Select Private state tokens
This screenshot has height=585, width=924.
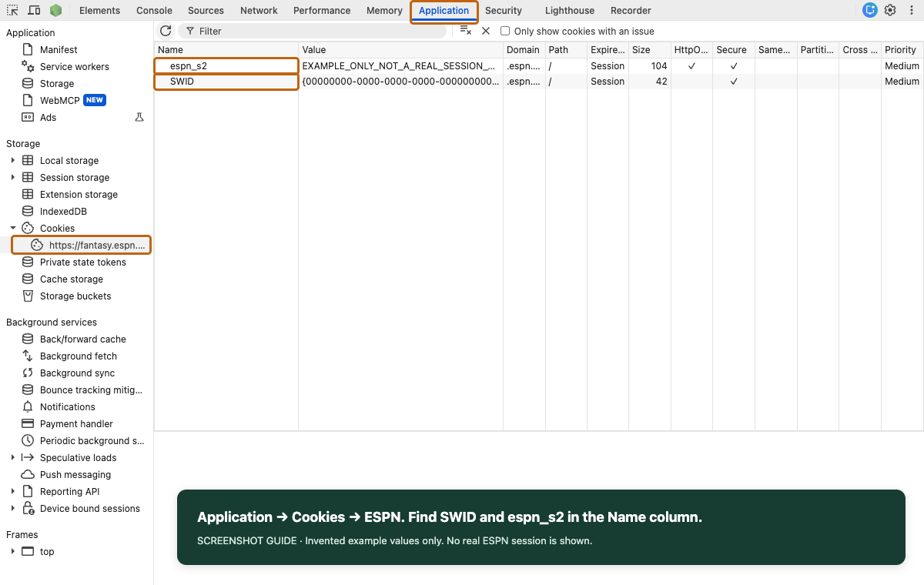82,262
